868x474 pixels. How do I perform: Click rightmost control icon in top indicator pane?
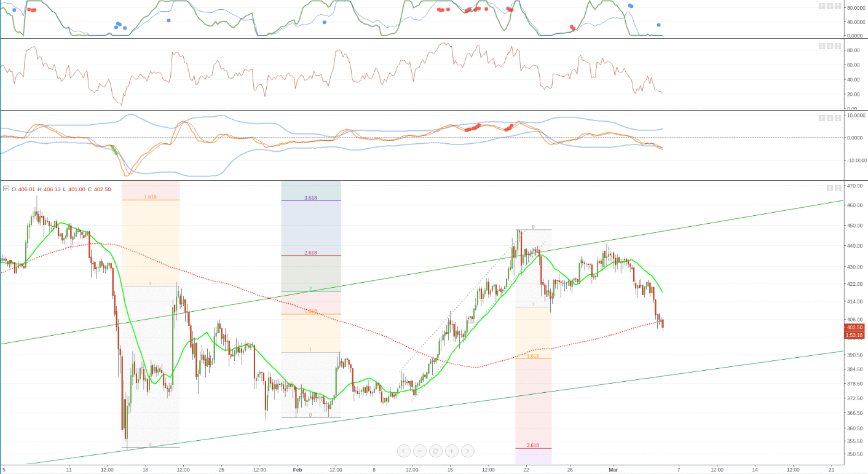pyautogui.click(x=838, y=6)
